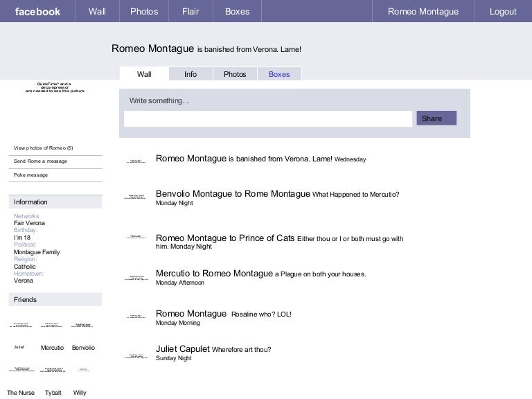The width and height of the screenshot is (532, 399).
Task: Open Mercutio's friend picture
Action: point(51,326)
